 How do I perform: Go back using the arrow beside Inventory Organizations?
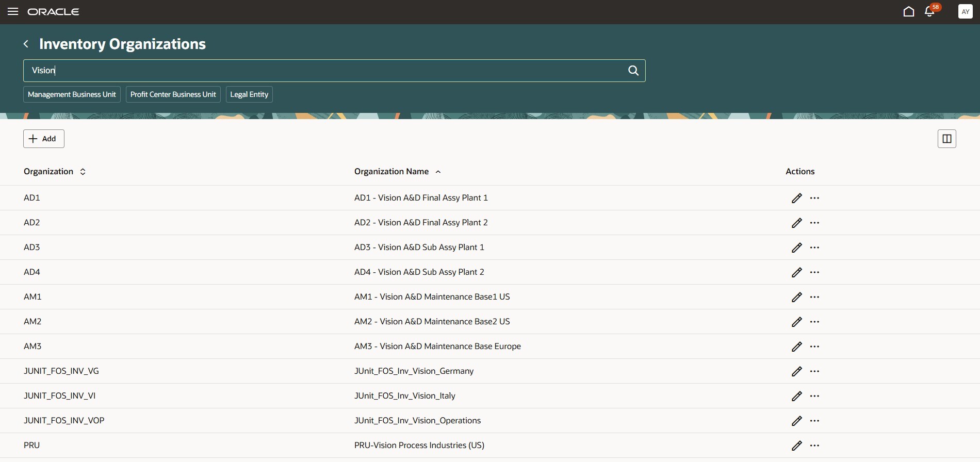pyautogui.click(x=26, y=44)
